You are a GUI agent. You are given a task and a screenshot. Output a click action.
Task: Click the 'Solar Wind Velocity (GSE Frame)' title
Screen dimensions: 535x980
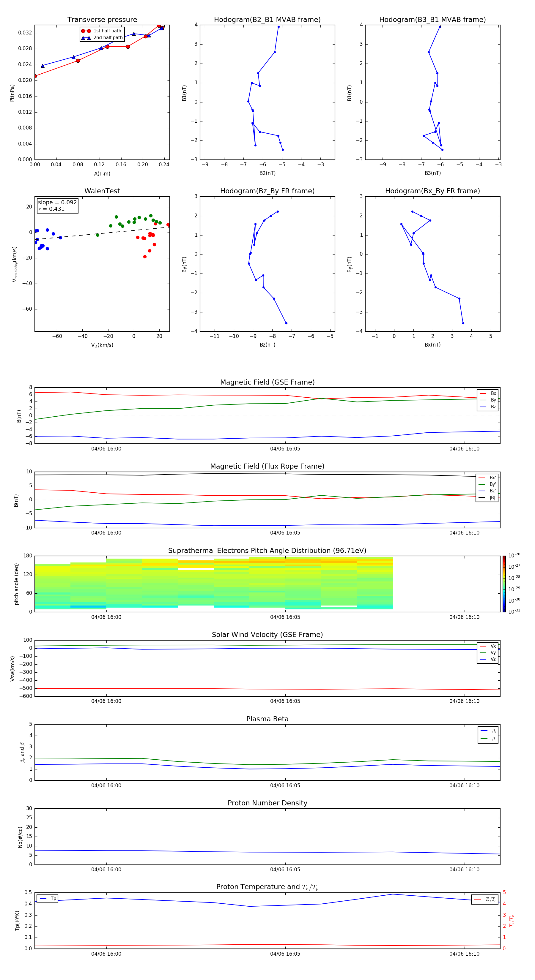click(x=267, y=635)
